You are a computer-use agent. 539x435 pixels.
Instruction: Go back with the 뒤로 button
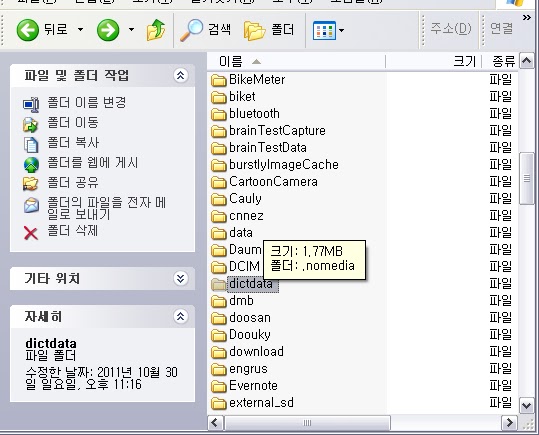pos(41,30)
